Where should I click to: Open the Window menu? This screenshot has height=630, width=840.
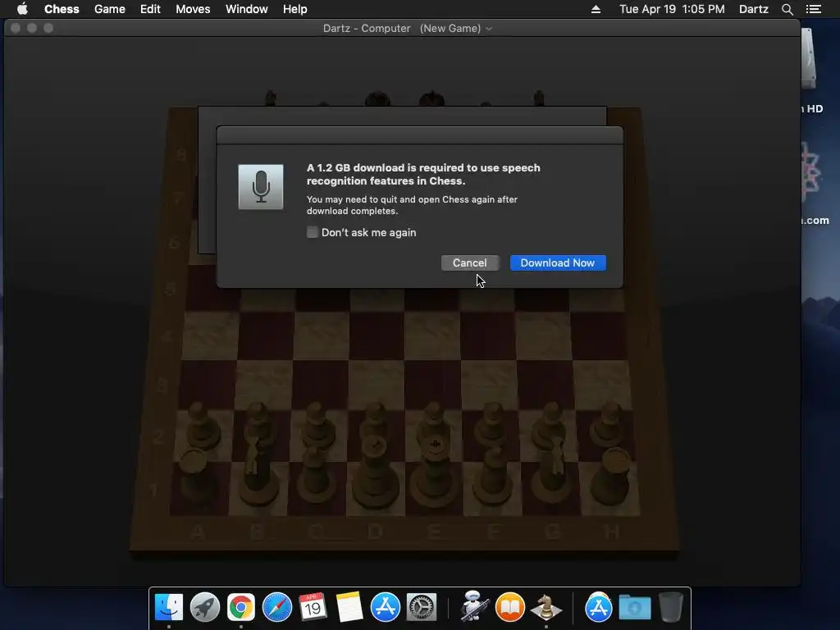[246, 9]
